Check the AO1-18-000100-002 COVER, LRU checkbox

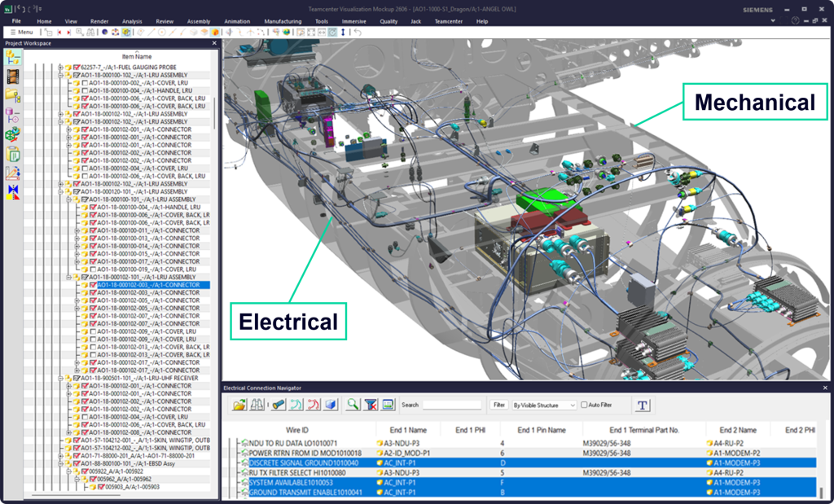click(85, 83)
